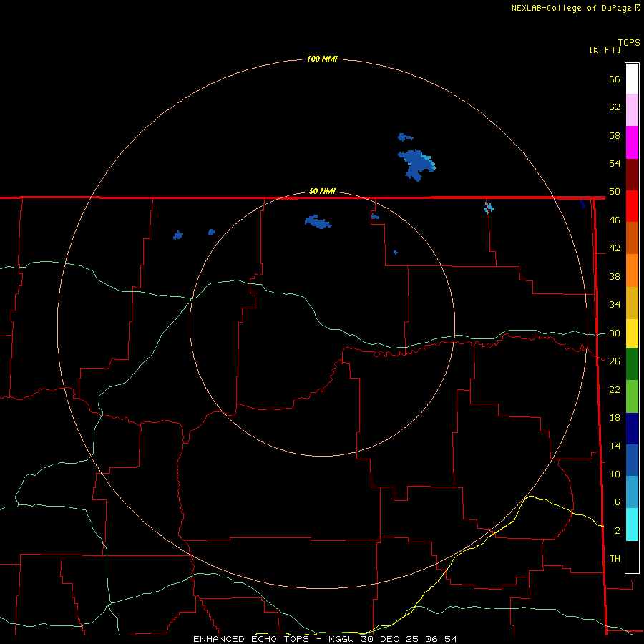Click the '50' legend value

(x=615, y=192)
